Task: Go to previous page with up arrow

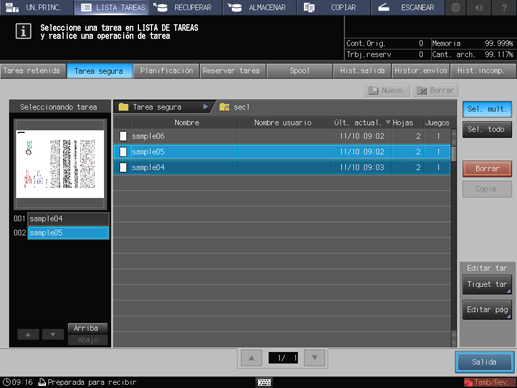Action: (252, 358)
